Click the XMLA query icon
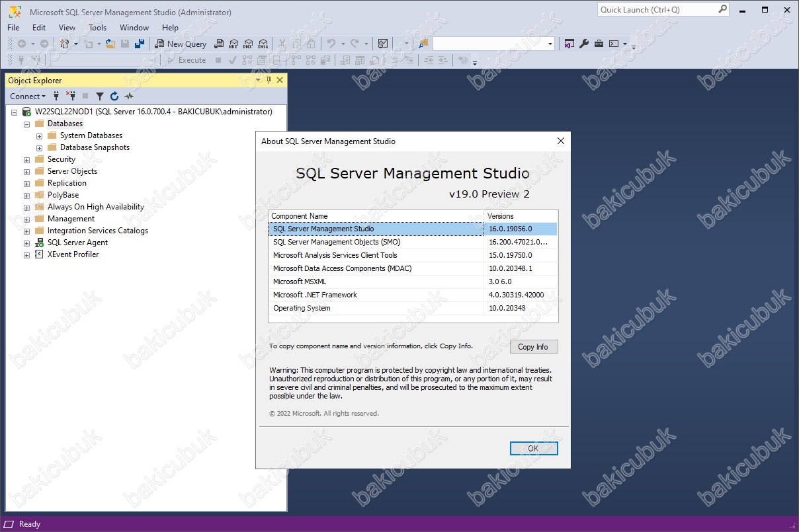Image resolution: width=799 pixels, height=532 pixels. (263, 44)
